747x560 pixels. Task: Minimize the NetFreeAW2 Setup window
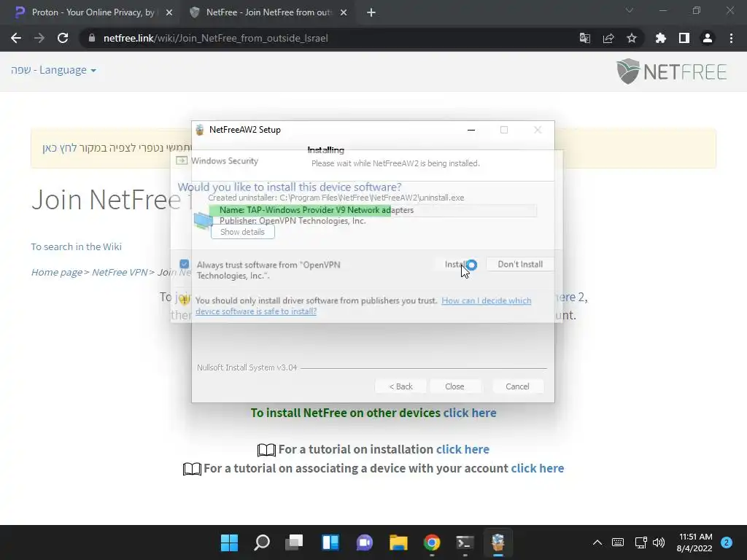tap(471, 130)
